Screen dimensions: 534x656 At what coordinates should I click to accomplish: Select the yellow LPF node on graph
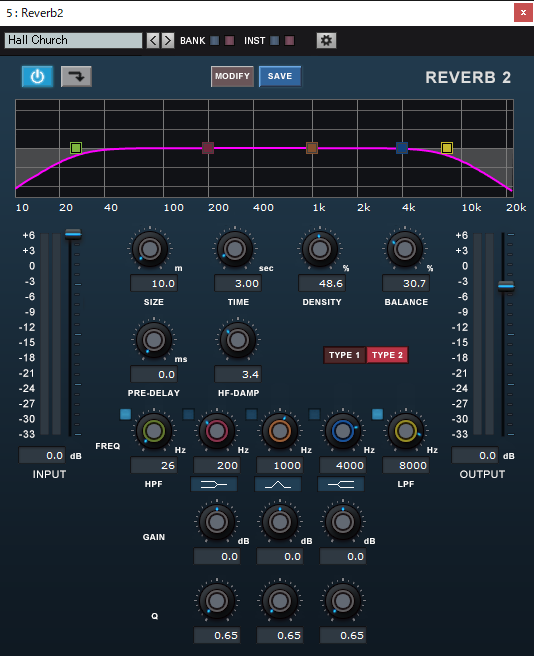(447, 148)
